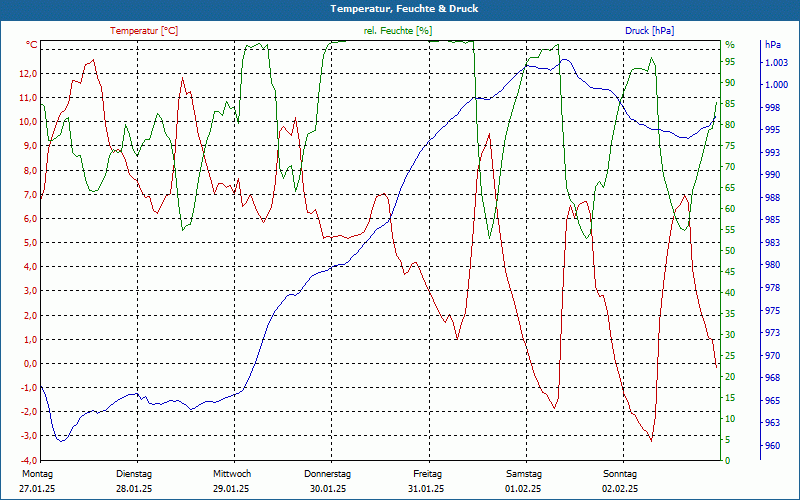Click the date "27.01.25"
The height and width of the screenshot is (500, 800).
pos(37,489)
